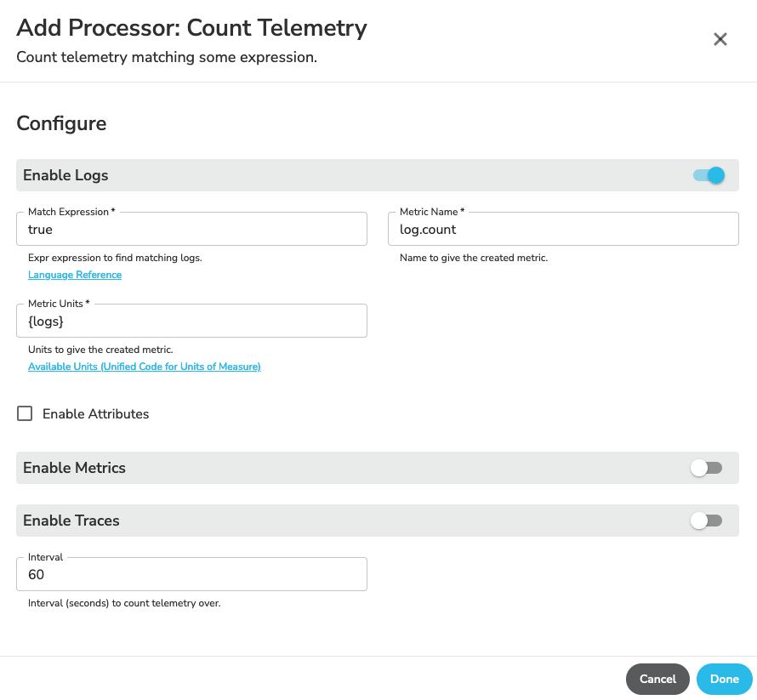
Task: Open the Language Reference link
Action: 75,275
